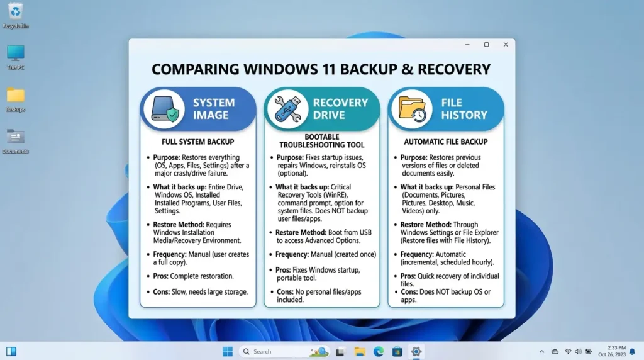This screenshot has width=644, height=360.
Task: Click 'Pros: Complete restoration.' text
Action: 194,276
